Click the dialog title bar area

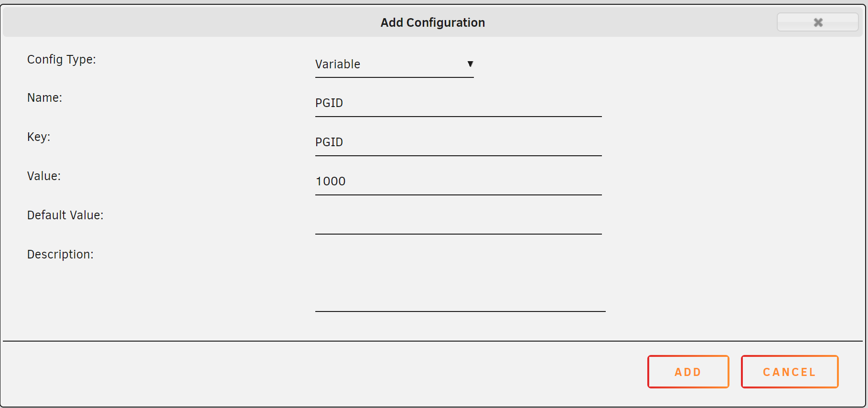(433, 22)
